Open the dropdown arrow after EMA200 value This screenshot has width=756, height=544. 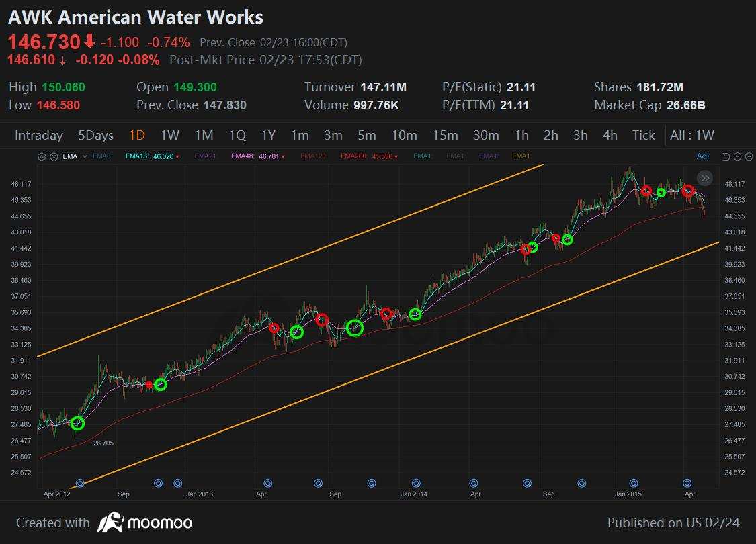pyautogui.click(x=396, y=157)
